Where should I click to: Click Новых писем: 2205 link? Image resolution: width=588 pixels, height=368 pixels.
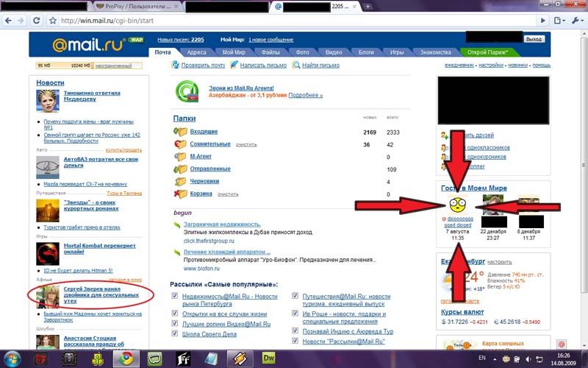tap(181, 40)
